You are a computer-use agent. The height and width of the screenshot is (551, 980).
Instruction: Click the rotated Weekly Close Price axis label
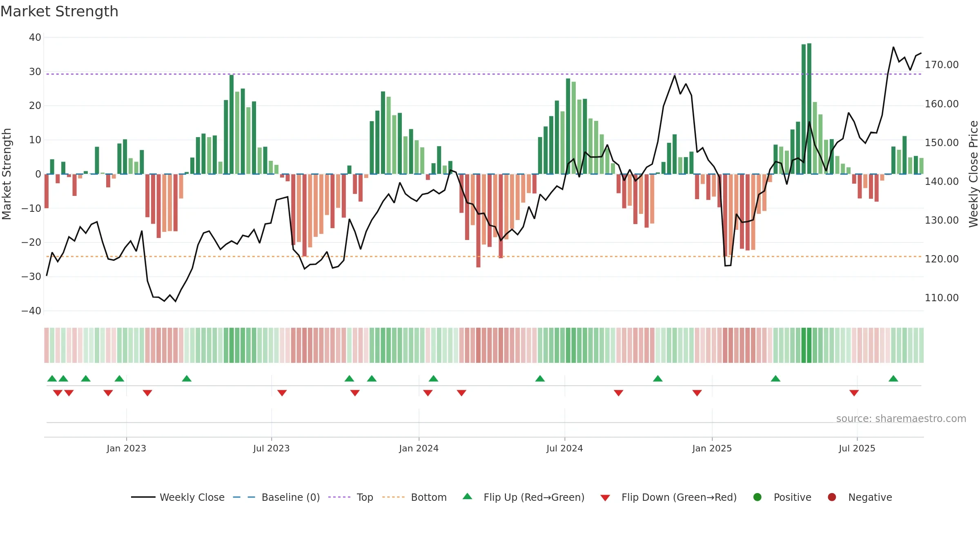tap(973, 174)
